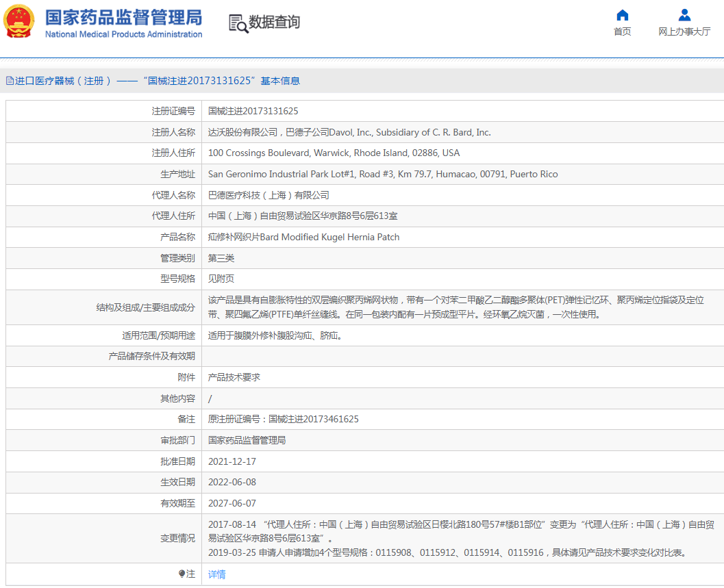724x588 pixels.
Task: Click the 批准日期 value 2021-12-17
Action: pos(232,461)
